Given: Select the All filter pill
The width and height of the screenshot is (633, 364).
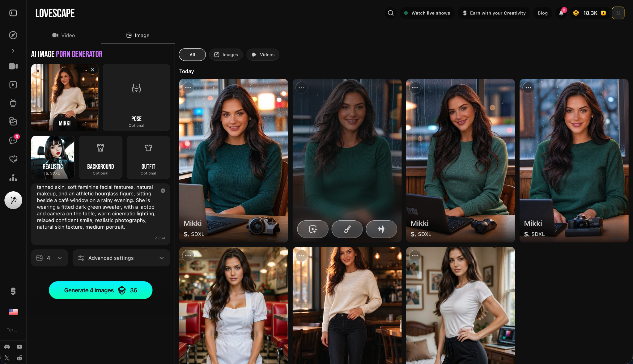Looking at the screenshot, I should pyautogui.click(x=192, y=55).
